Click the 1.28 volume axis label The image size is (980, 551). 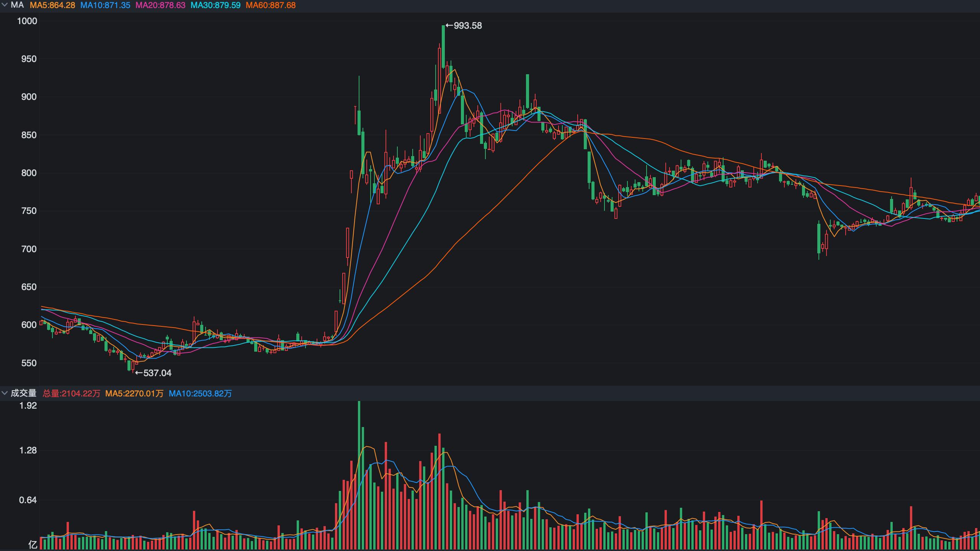coord(28,450)
